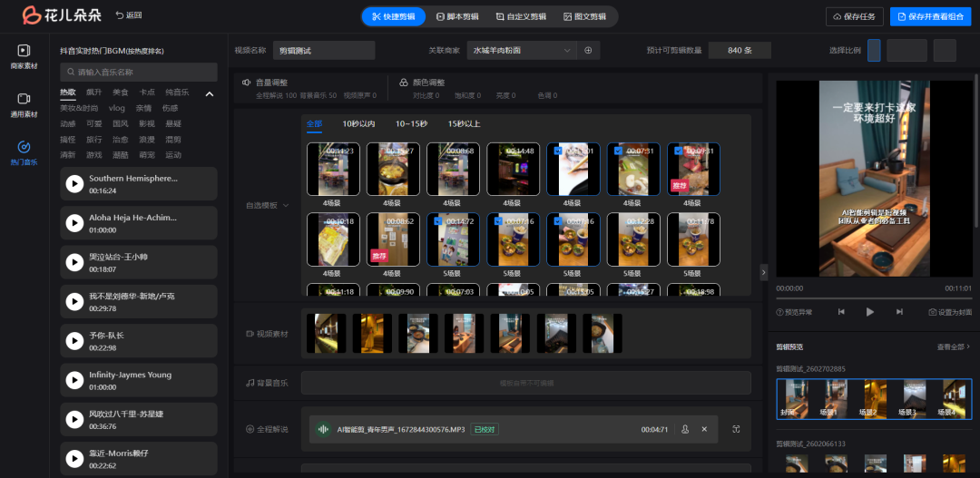
Task: Select the template timed 00:11:78
Action: (x=693, y=239)
